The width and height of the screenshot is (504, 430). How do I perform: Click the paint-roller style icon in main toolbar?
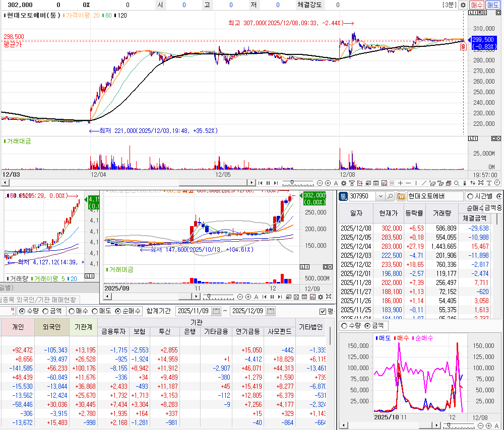point(352,183)
